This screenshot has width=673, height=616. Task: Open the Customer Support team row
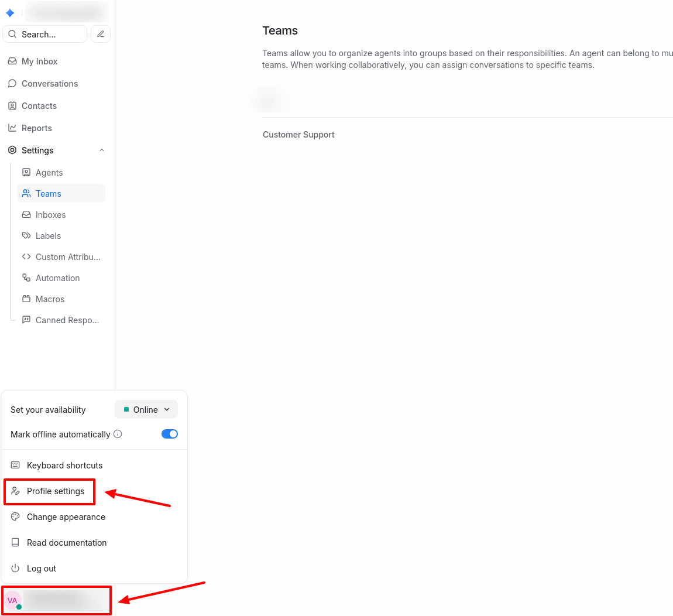pyautogui.click(x=298, y=135)
